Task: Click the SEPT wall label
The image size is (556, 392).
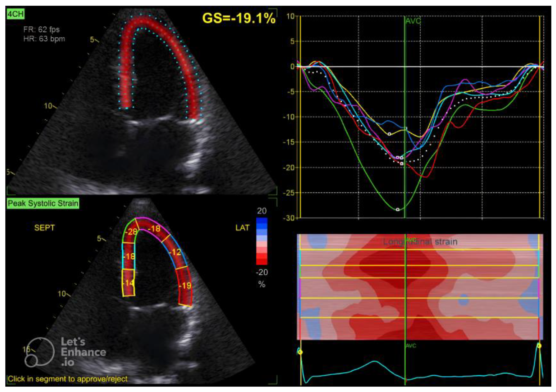Action: click(45, 228)
